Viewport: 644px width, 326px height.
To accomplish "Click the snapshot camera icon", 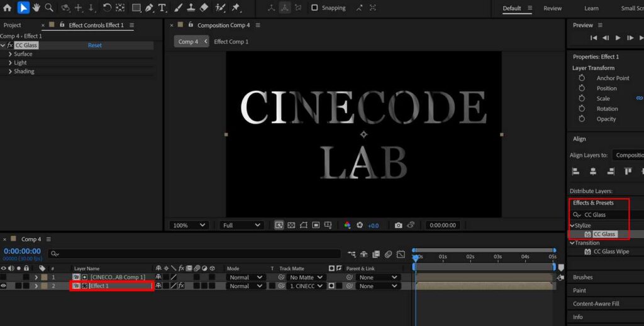I will 398,225.
